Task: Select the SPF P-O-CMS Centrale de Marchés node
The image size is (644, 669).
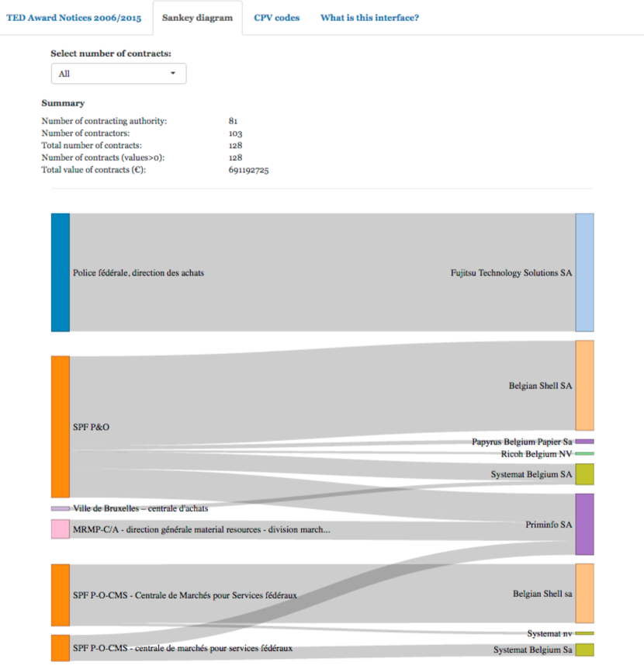Action: [x=61, y=595]
